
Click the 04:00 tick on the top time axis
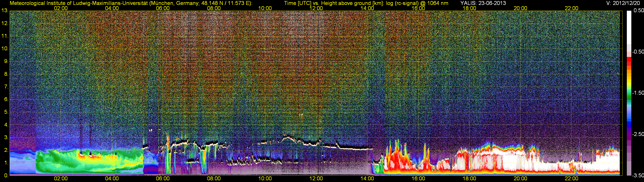click(112, 8)
